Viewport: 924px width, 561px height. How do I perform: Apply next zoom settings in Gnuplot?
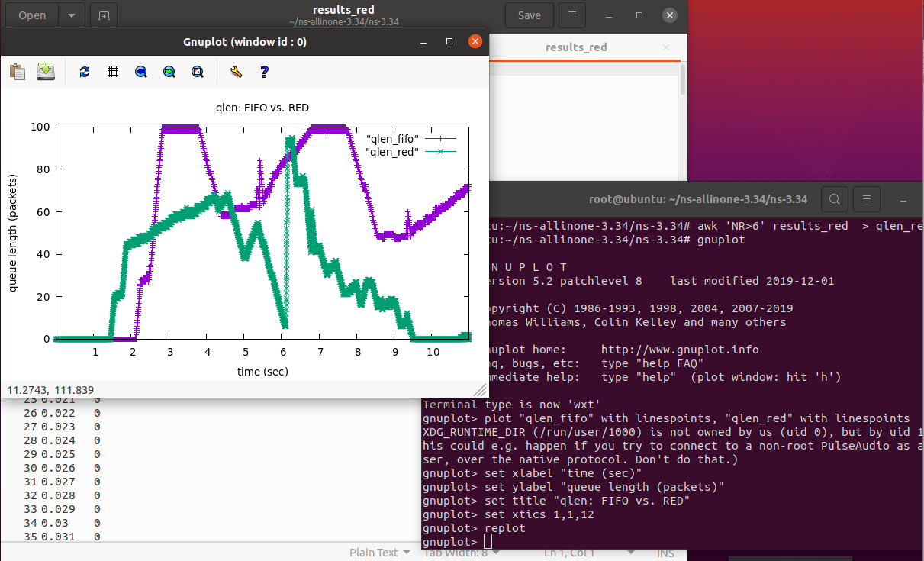pyautogui.click(x=169, y=72)
